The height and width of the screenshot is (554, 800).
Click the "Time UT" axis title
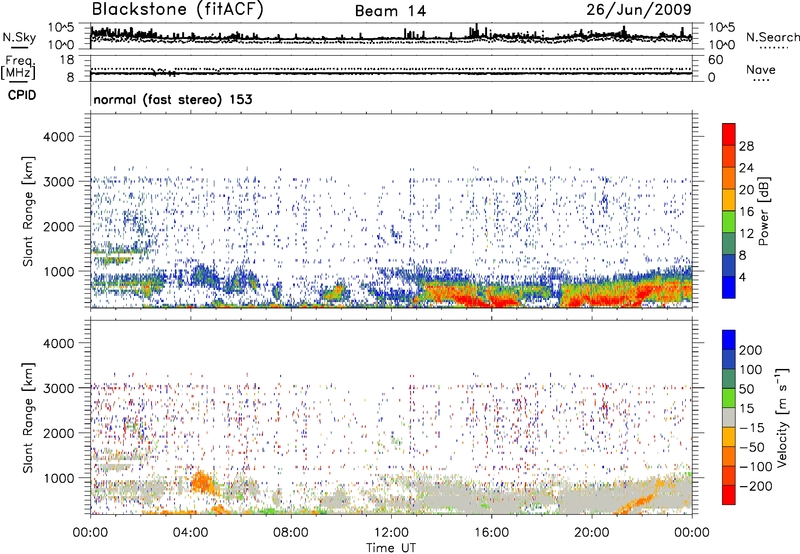(391, 548)
